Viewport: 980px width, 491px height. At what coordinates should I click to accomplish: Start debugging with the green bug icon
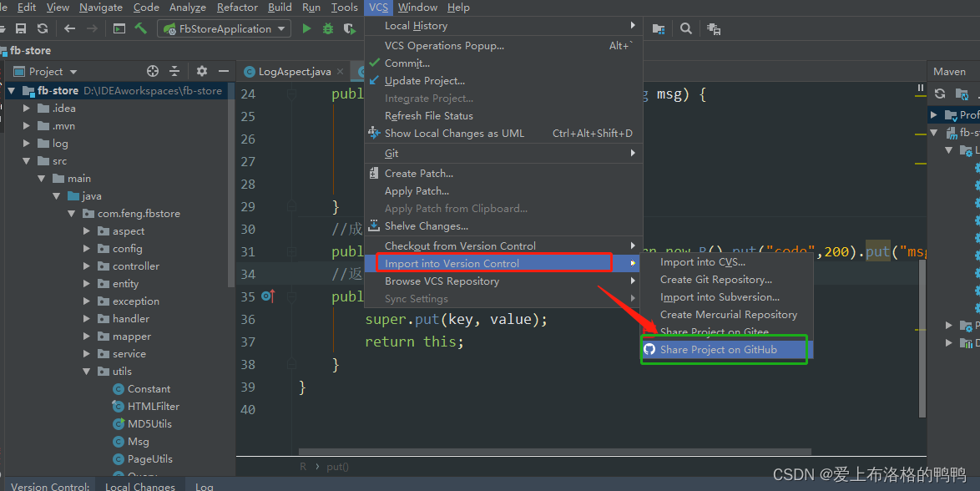coord(327,28)
